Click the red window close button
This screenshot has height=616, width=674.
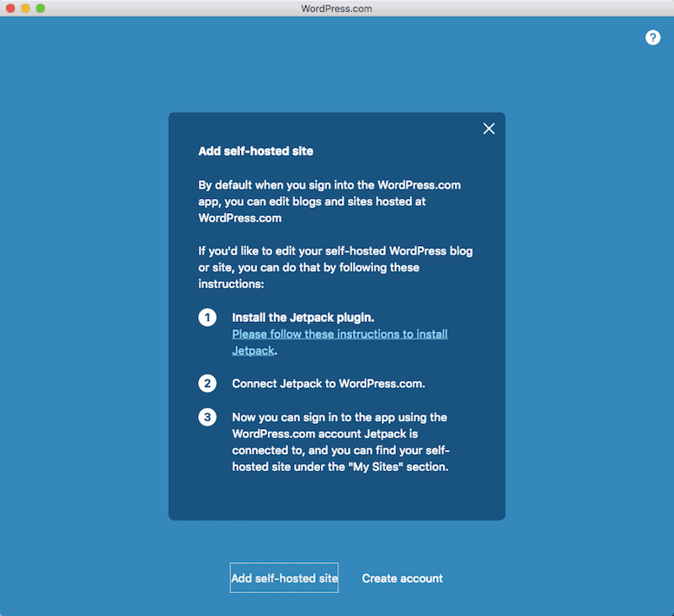click(x=10, y=8)
